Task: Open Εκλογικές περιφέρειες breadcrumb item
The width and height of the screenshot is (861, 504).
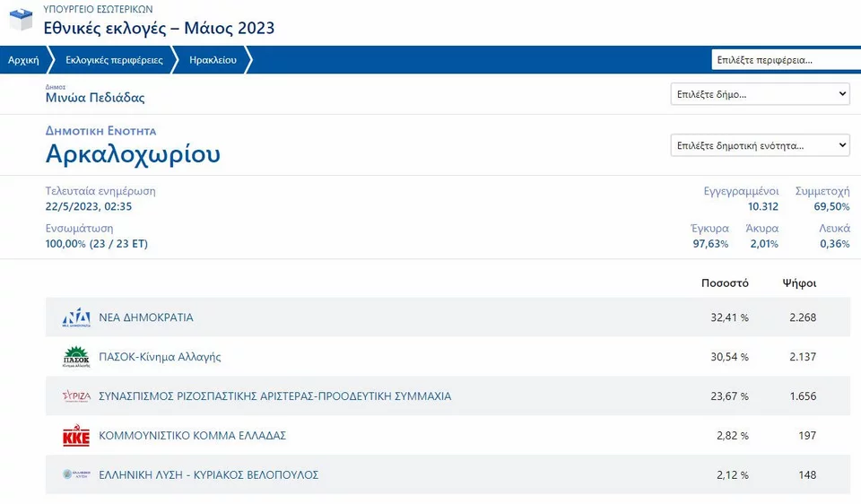Action: tap(114, 60)
